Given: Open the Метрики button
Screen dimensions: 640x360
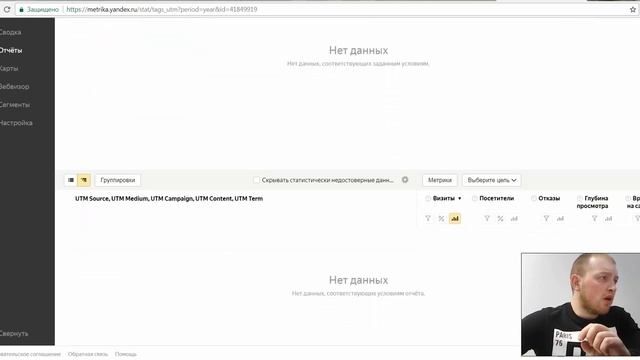Looking at the screenshot, I should tap(440, 180).
